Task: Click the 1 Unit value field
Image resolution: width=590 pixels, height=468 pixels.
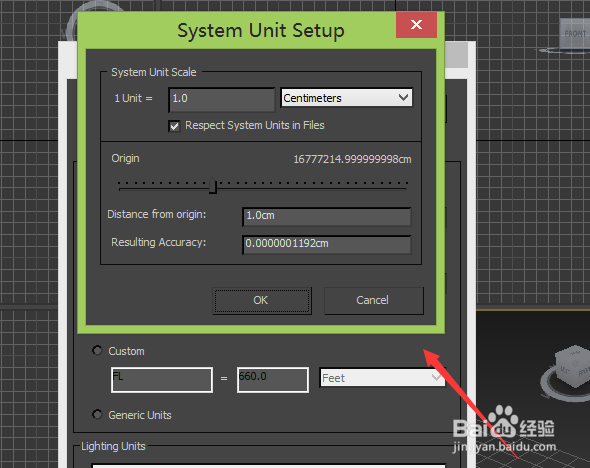Action: 222,99
